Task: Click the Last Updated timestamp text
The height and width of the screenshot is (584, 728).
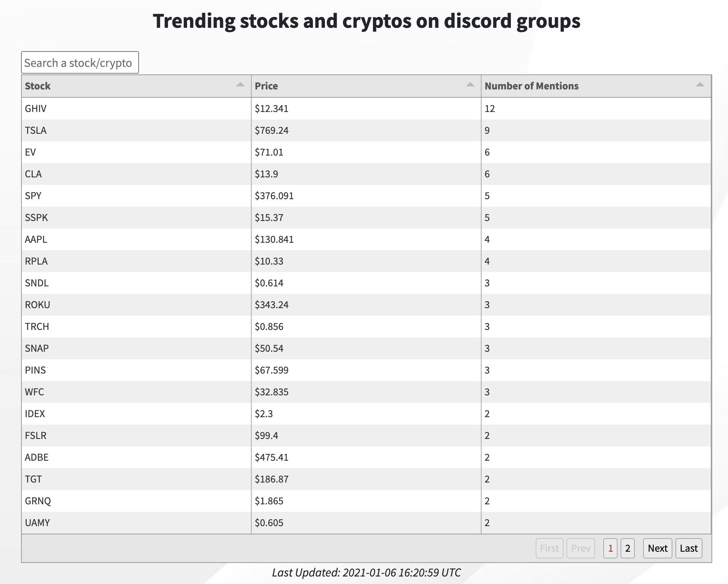Action: click(x=366, y=572)
